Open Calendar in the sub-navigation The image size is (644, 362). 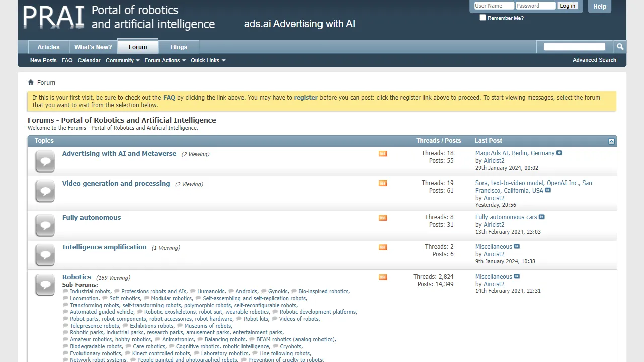coord(89,60)
